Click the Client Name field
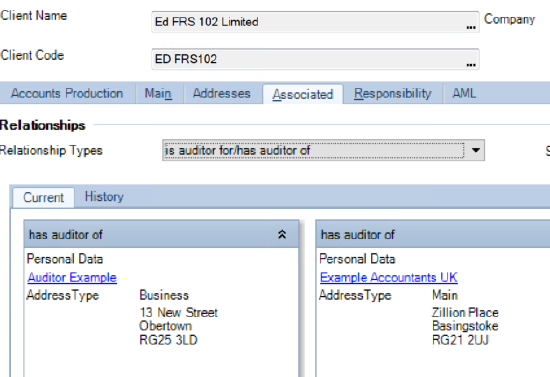550x377 pixels. [x=315, y=22]
